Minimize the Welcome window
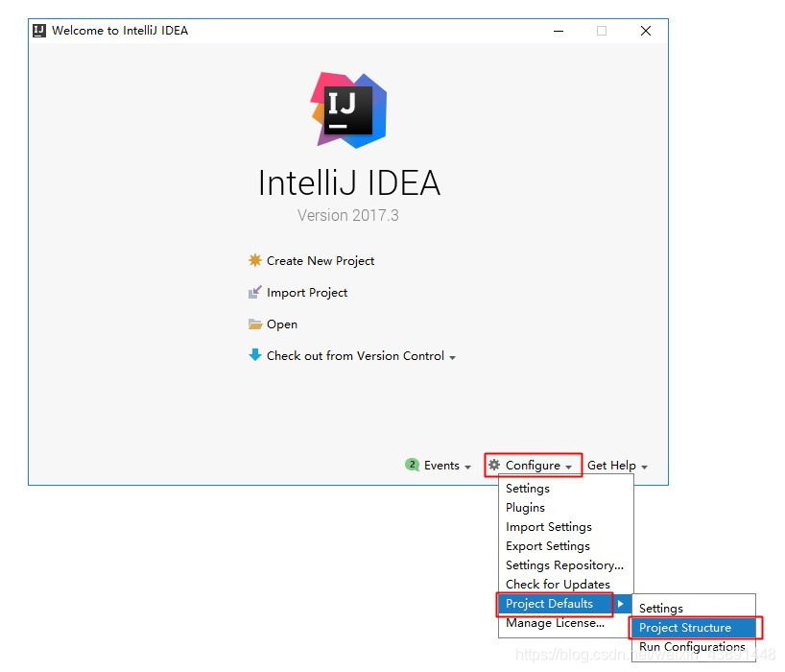The image size is (785, 672). coord(559,31)
